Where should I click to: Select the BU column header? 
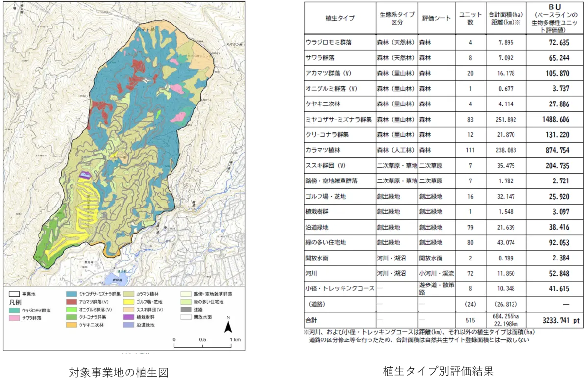point(556,18)
